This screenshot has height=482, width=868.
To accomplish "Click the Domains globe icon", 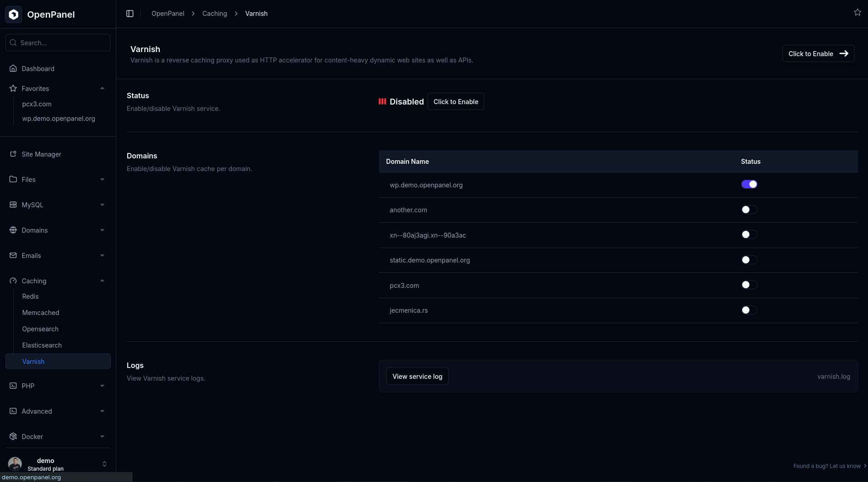I will coord(13,230).
